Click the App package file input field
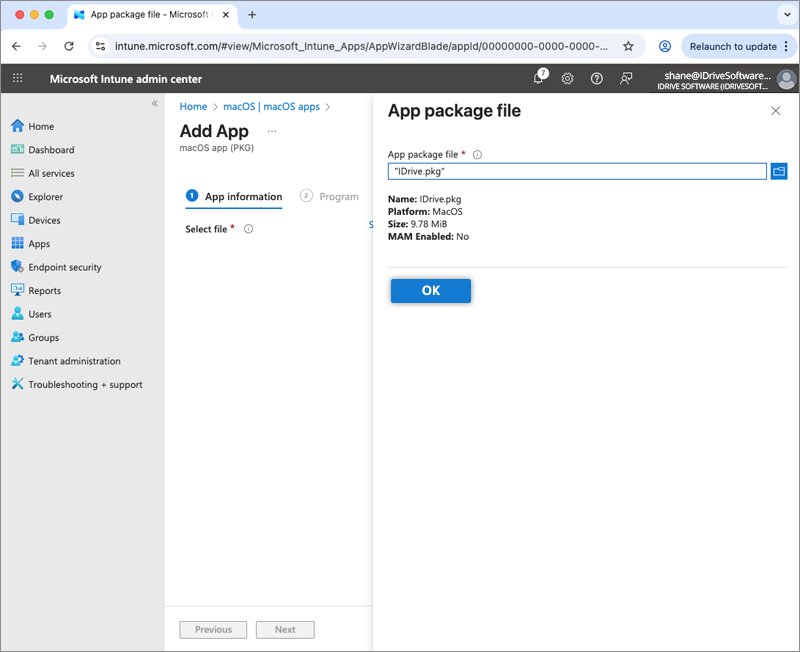This screenshot has height=652, width=800. click(x=576, y=172)
